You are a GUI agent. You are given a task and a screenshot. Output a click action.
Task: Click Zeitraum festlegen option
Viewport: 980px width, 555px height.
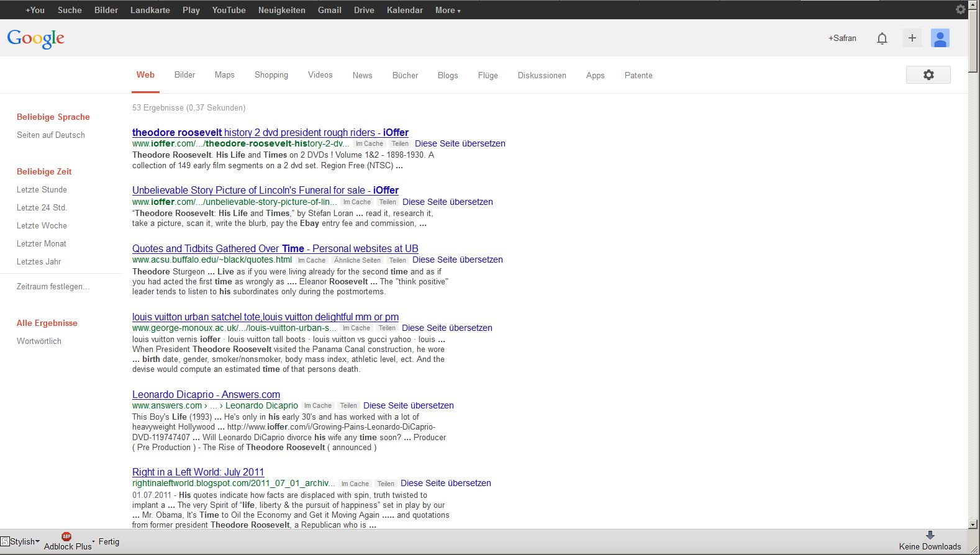coord(53,286)
